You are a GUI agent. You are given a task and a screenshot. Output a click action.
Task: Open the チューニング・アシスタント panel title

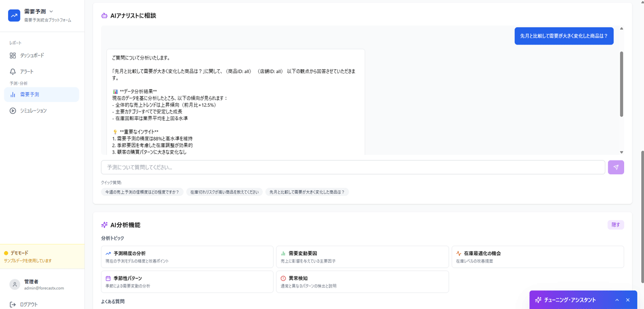tap(570, 300)
